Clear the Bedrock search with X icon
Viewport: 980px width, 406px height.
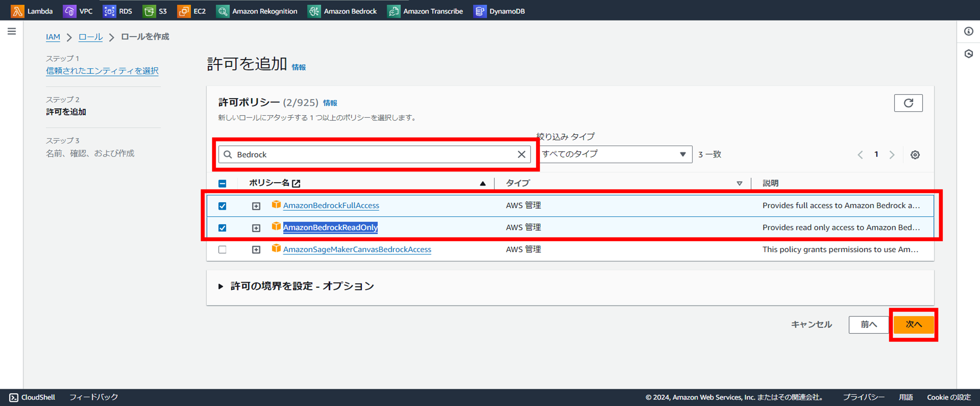(x=521, y=154)
